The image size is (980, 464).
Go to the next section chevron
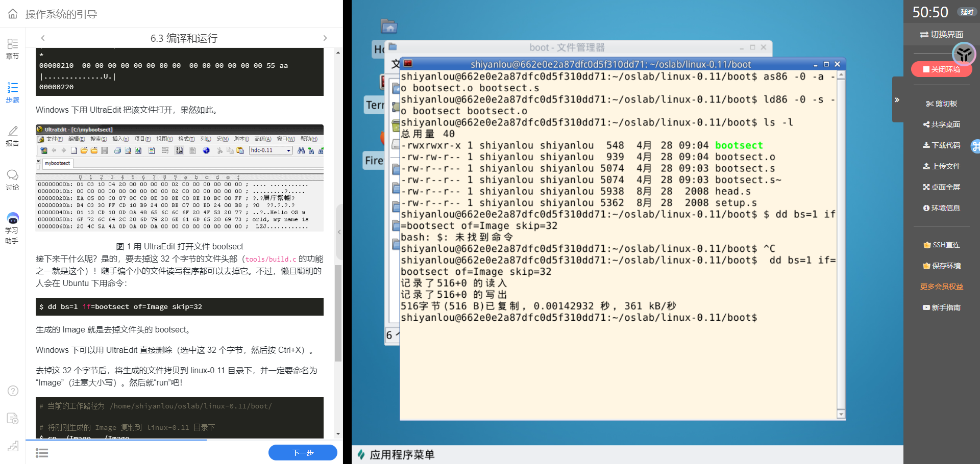(x=325, y=38)
